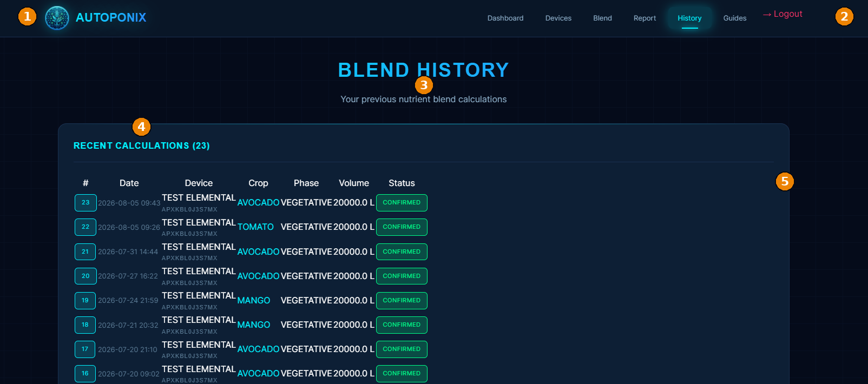
Task: Click the AUTOPONIX brand name
Action: coord(111,18)
